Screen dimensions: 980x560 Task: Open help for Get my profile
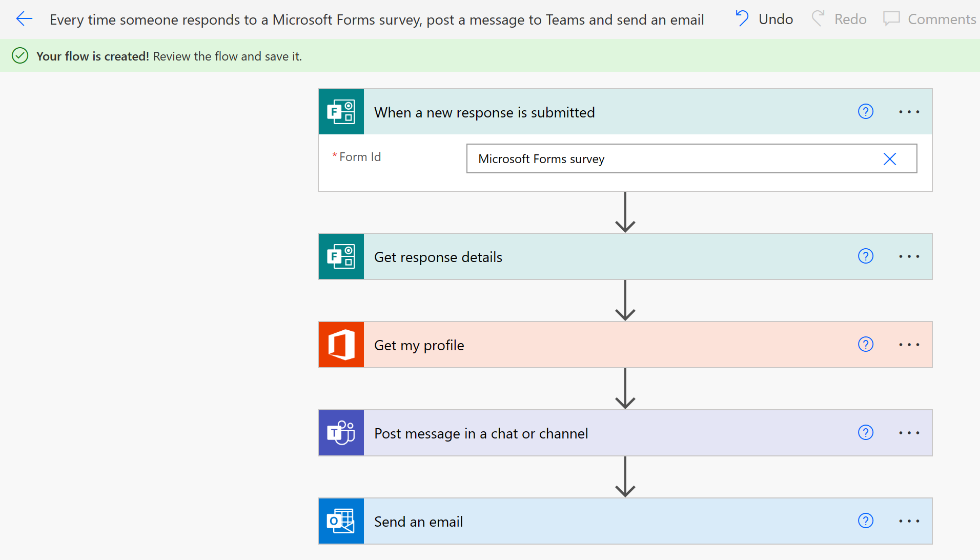(865, 344)
